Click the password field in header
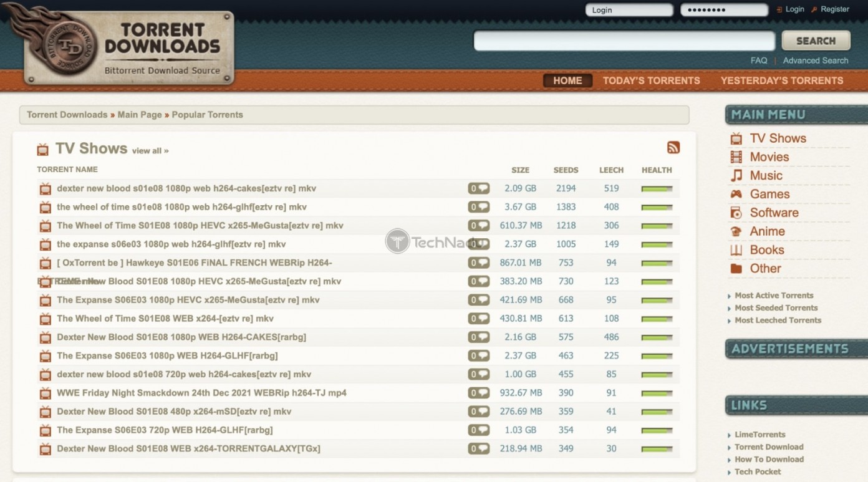The width and height of the screenshot is (868, 482). click(724, 10)
